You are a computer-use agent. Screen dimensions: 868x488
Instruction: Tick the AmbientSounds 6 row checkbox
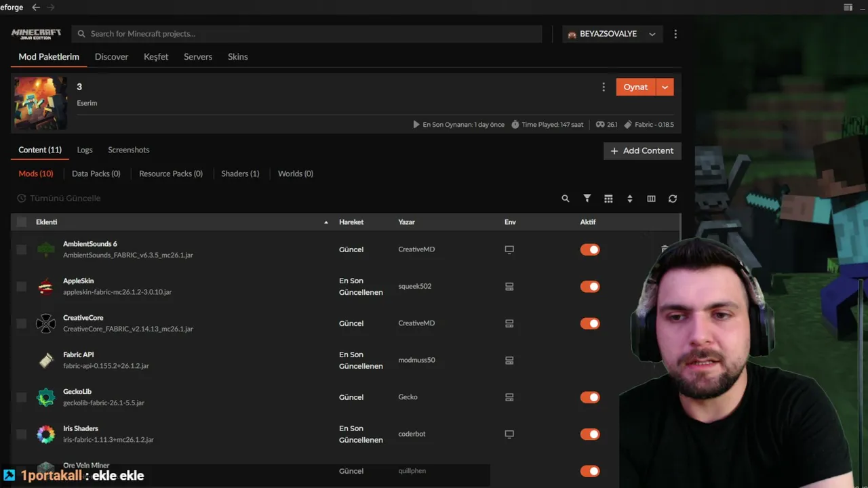(22, 249)
